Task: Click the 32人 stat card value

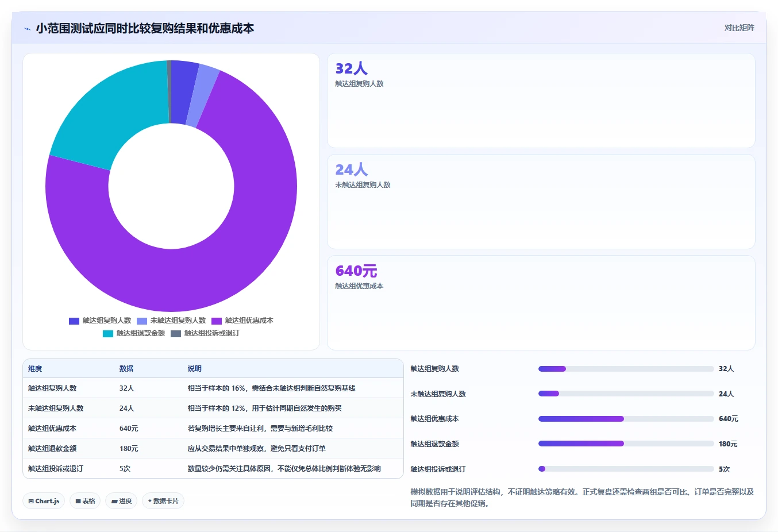Action: [351, 68]
